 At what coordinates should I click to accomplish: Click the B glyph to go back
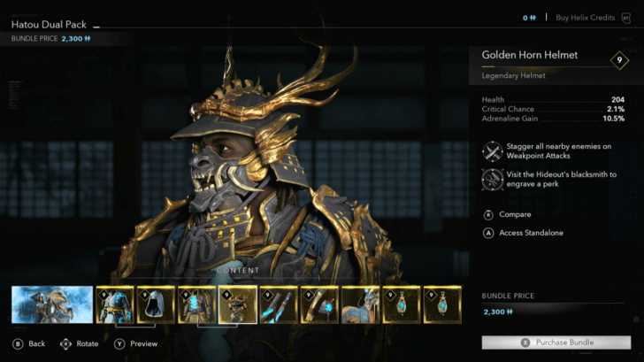18,344
